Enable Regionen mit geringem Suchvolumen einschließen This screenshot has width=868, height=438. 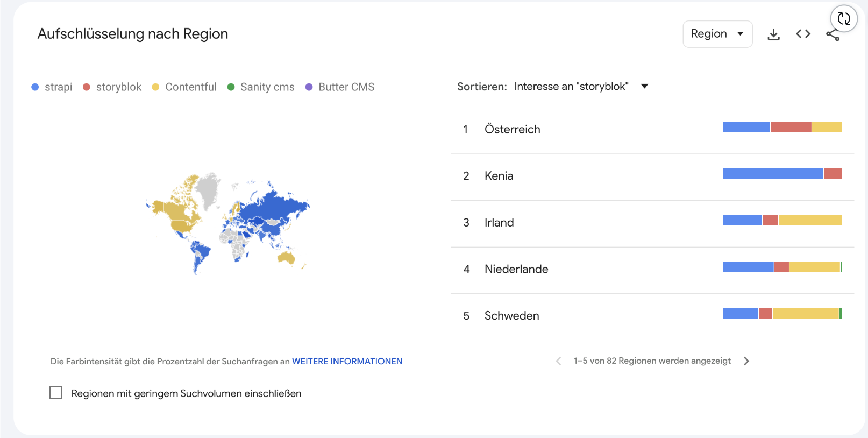(x=56, y=393)
